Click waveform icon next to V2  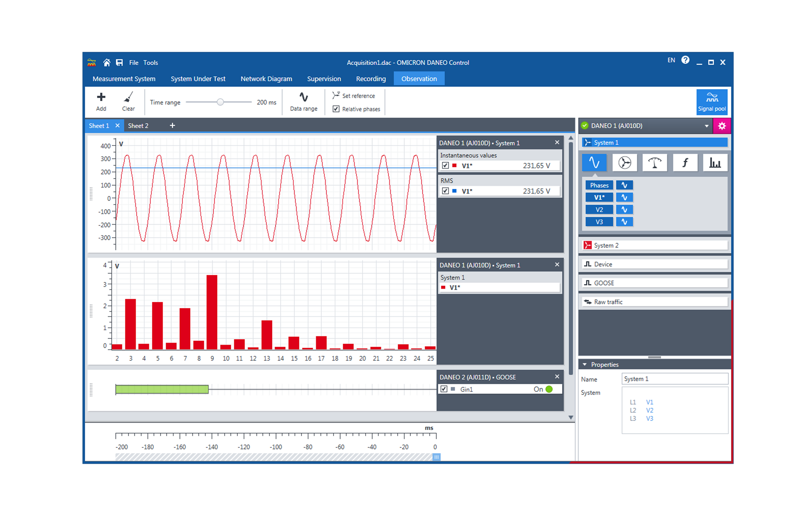624,210
